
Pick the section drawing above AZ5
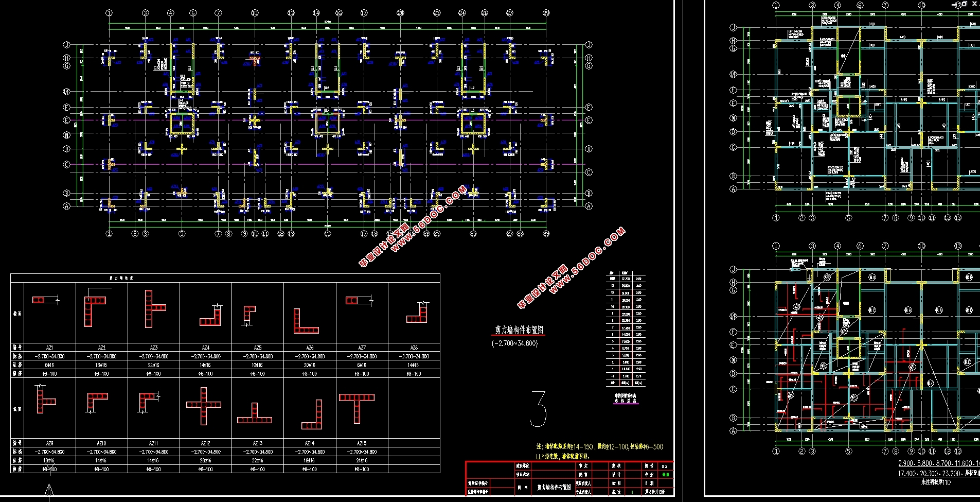click(x=249, y=315)
